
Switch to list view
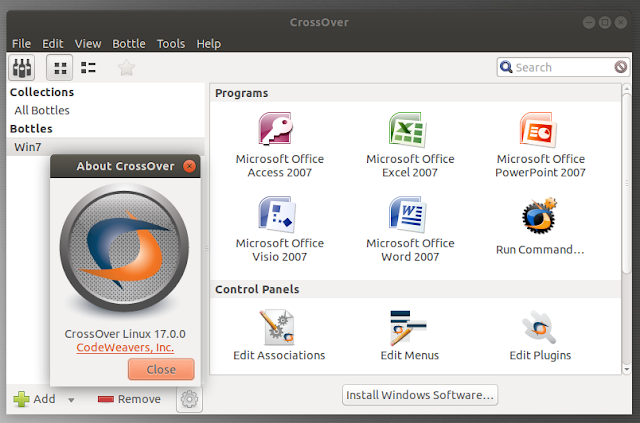(88, 67)
